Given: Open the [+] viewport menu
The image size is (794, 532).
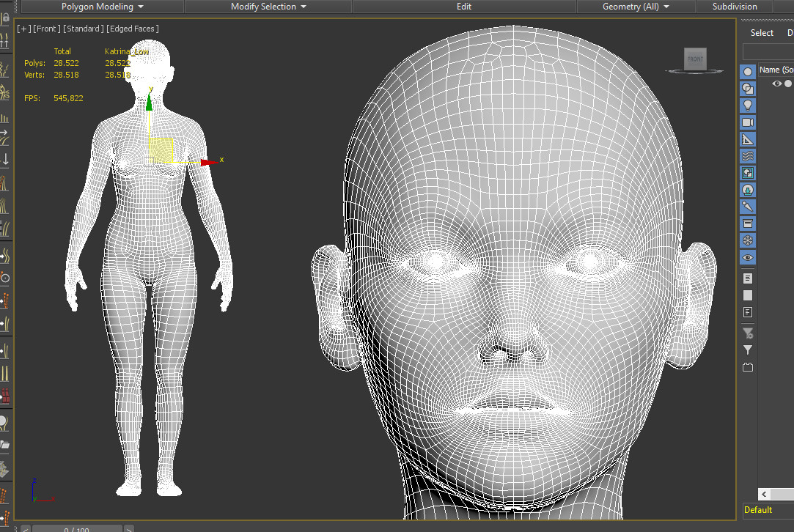Looking at the screenshot, I should (x=22, y=29).
